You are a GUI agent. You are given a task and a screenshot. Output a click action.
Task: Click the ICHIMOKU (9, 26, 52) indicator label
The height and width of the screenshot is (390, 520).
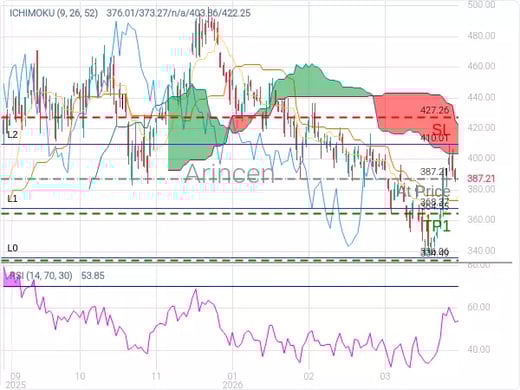click(x=53, y=13)
